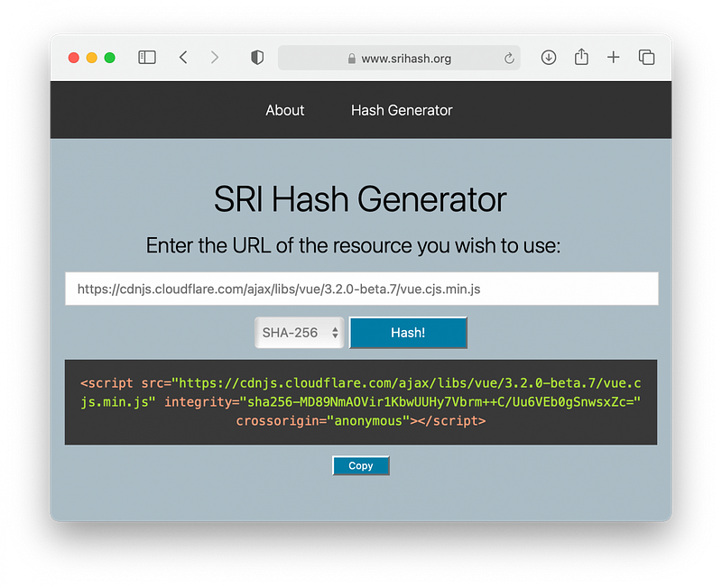The image size is (722, 588).
Task: Copy the generated script tag
Action: tap(361, 465)
